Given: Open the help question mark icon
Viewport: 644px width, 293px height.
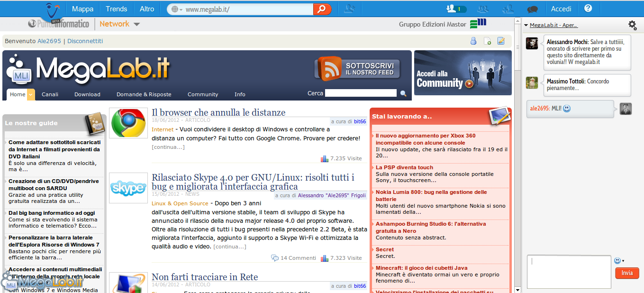Looking at the screenshot, I should pyautogui.click(x=588, y=8).
